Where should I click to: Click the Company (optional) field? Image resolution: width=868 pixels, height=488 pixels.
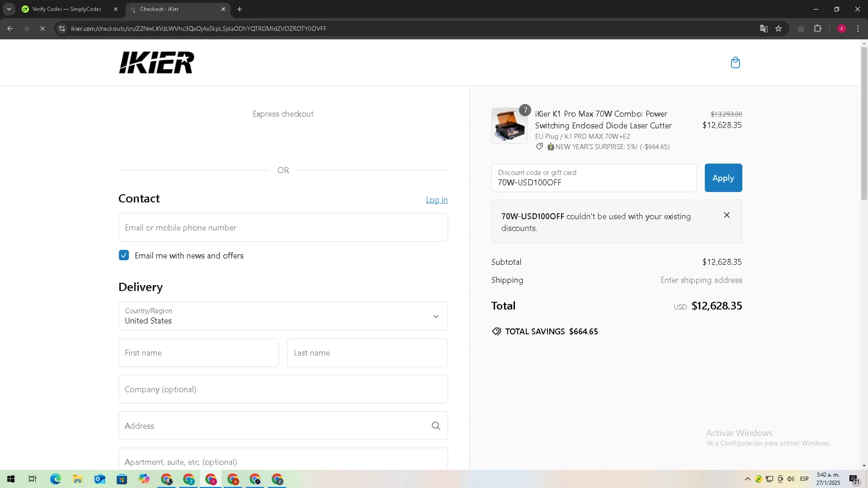coord(283,389)
